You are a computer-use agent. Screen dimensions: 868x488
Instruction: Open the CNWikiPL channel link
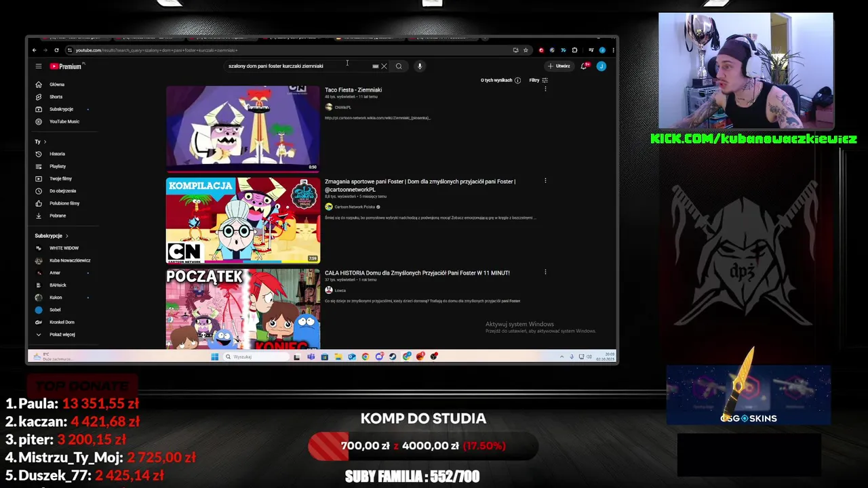(x=342, y=107)
